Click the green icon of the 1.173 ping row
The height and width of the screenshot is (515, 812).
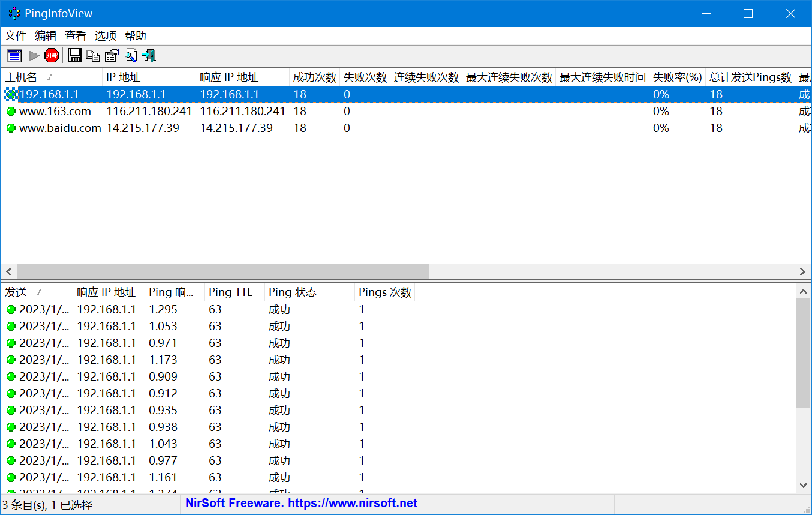click(x=11, y=360)
